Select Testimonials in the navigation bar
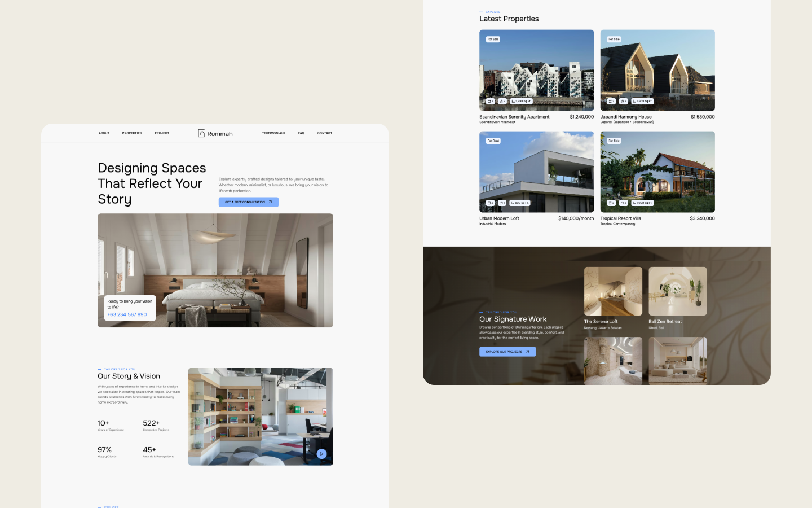 (273, 133)
